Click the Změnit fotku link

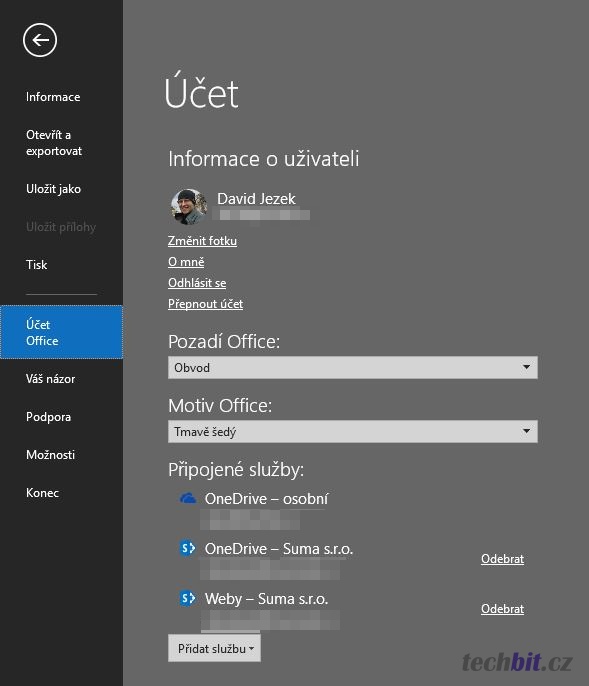pyautogui.click(x=203, y=241)
